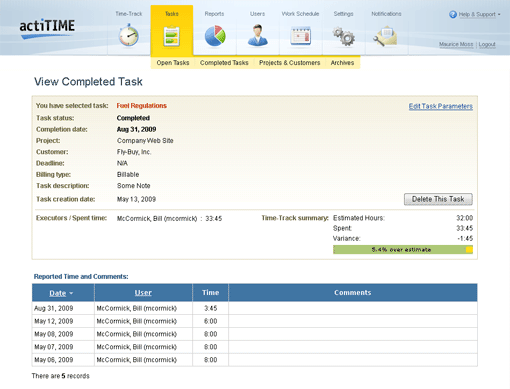Click the Settings gears icon
Screen dimensions: 510x389
coord(344,36)
